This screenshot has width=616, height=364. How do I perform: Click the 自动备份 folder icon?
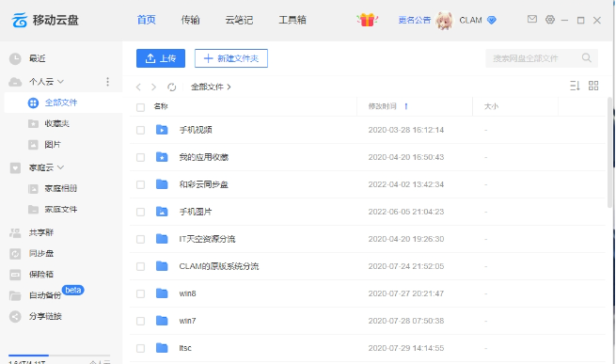tap(15, 295)
